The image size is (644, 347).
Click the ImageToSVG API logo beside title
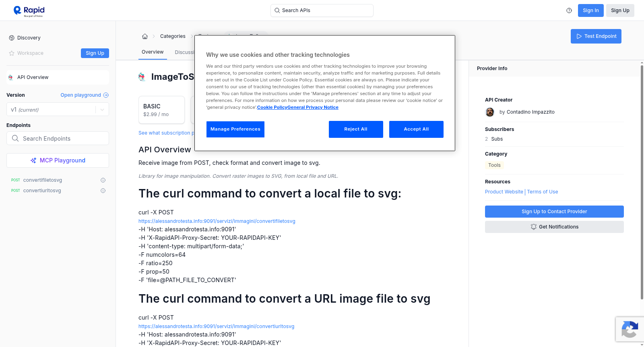[142, 77]
